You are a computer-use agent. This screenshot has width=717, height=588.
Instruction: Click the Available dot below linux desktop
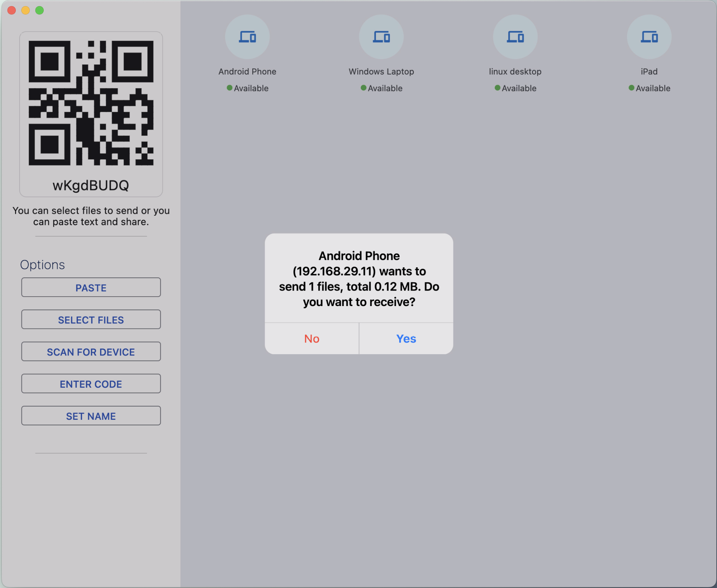tap(497, 87)
